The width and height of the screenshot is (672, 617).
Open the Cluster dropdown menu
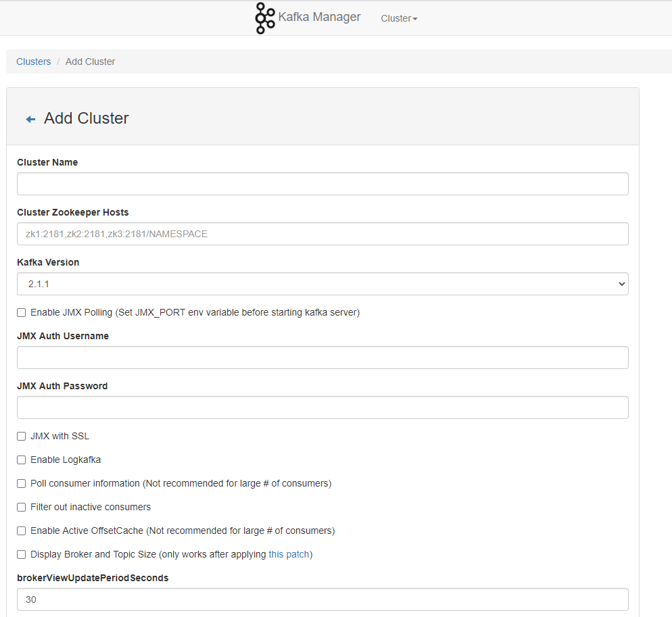(x=399, y=18)
